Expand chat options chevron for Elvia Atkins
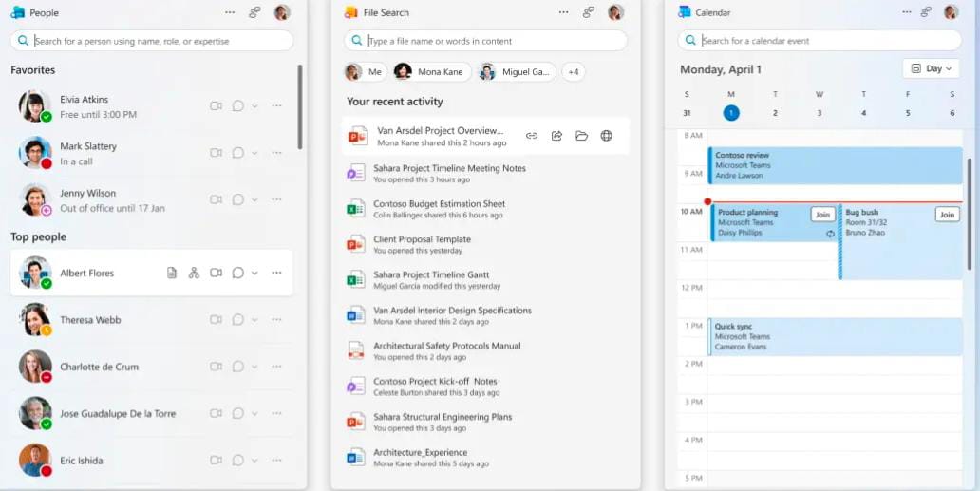This screenshot has height=491, width=980. 254,106
